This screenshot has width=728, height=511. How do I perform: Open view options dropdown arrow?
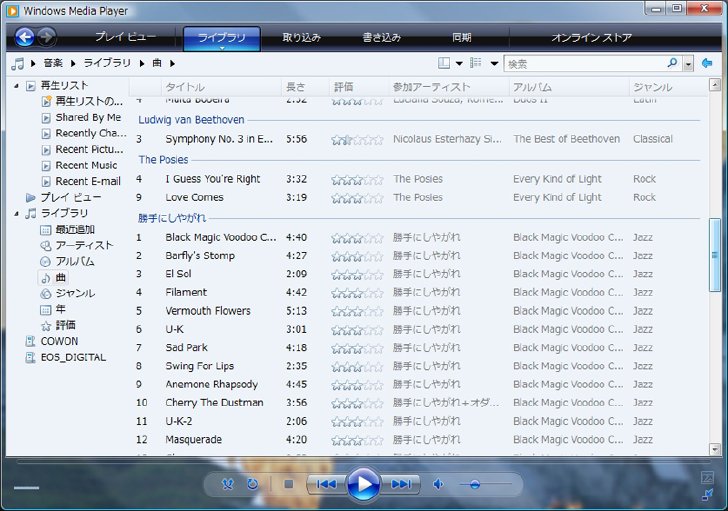[494, 63]
